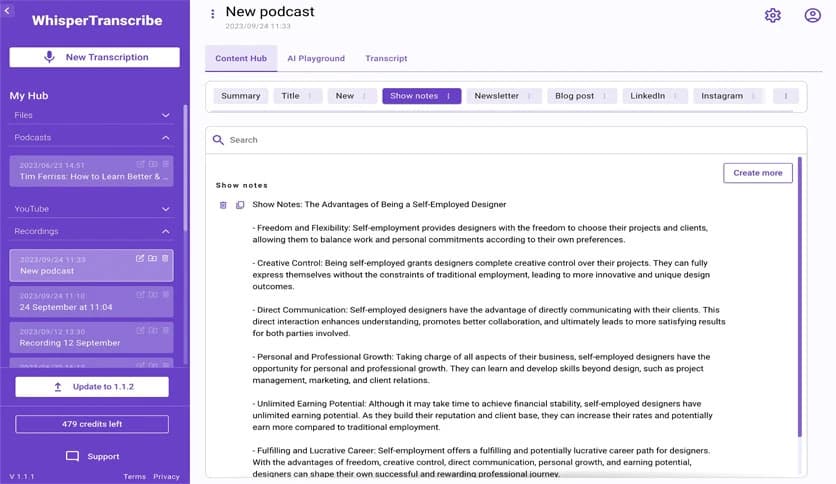Viewport: 836px width, 484px height.
Task: Collapse the sidebar with the top-left arrow
Action: (x=8, y=10)
